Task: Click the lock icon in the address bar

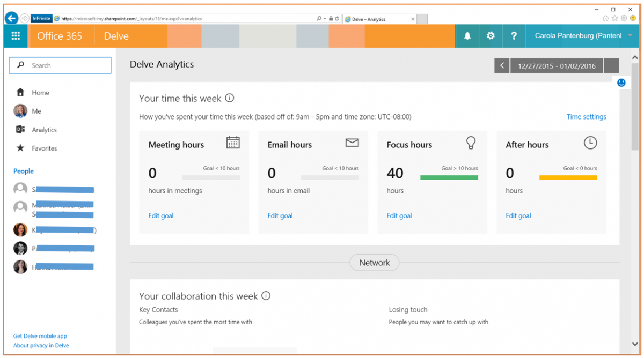Action: (331, 19)
